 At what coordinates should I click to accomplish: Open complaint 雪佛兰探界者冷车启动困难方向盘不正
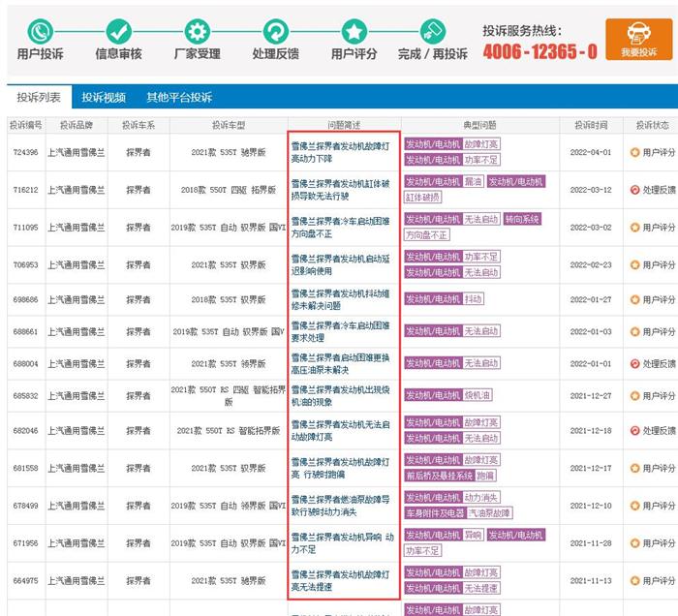(x=340, y=228)
